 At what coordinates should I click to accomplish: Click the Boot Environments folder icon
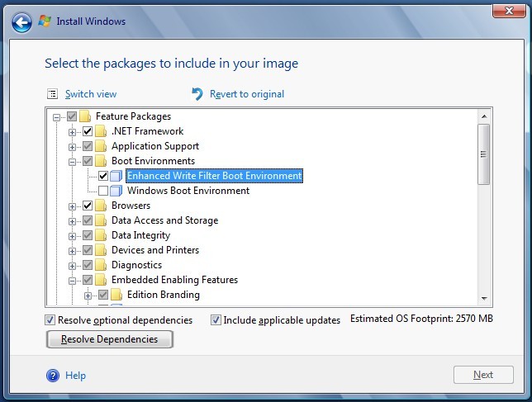click(x=101, y=161)
